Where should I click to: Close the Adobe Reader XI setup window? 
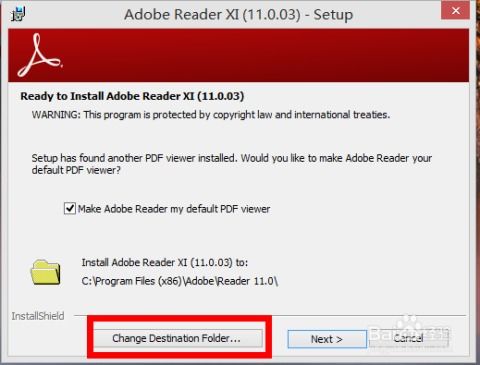point(456,11)
